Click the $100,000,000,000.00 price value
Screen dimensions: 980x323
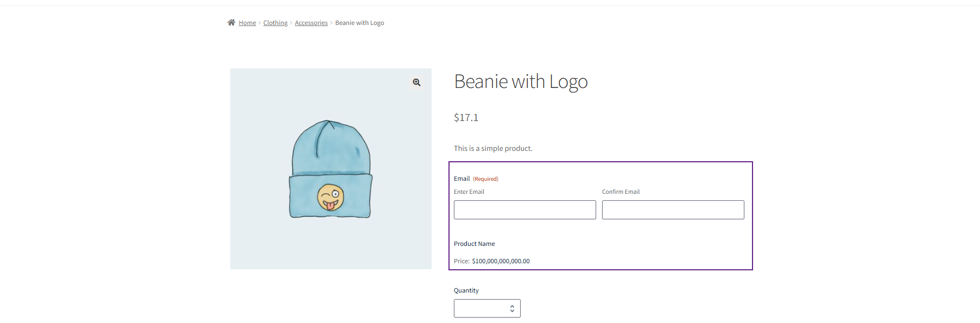[x=501, y=261]
